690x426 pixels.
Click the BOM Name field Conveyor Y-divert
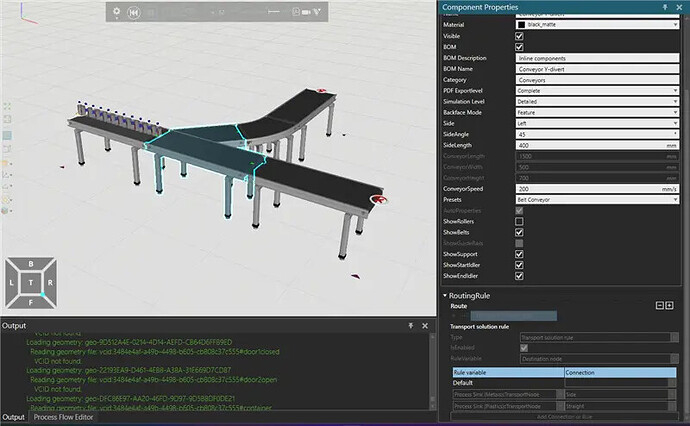[x=597, y=69]
